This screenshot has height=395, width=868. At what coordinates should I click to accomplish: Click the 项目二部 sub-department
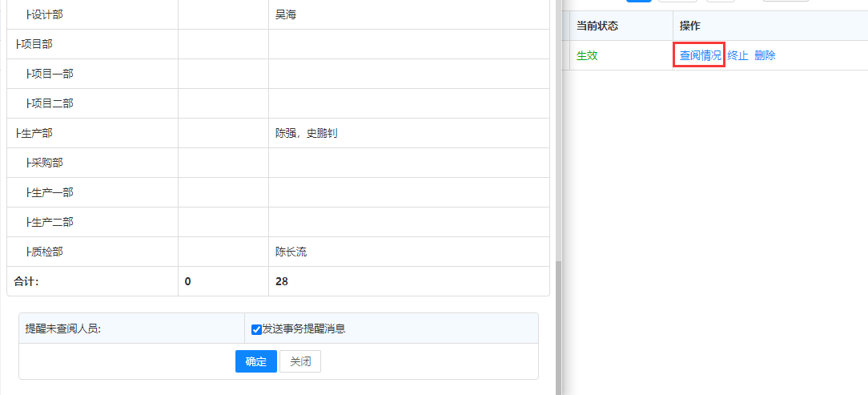click(51, 103)
